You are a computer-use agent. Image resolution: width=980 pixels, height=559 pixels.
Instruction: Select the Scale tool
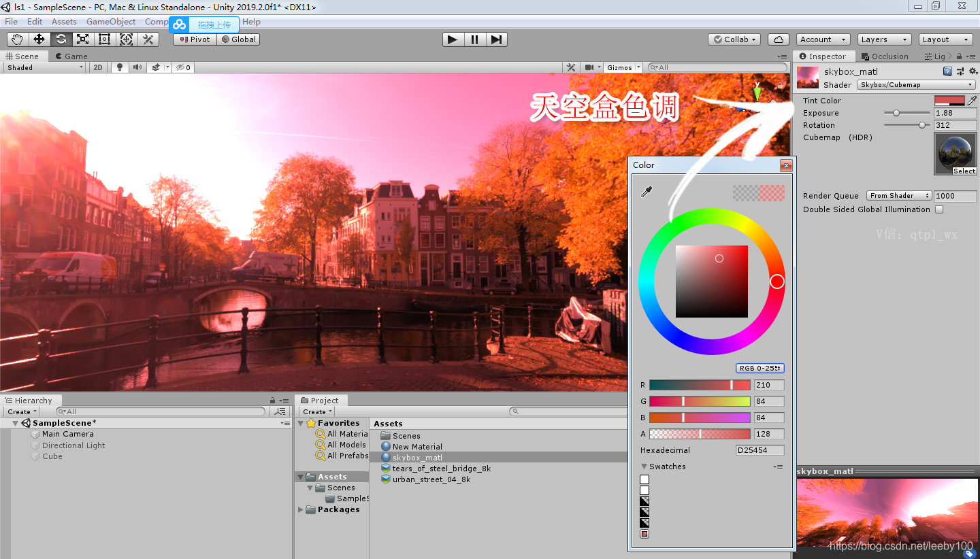point(83,39)
